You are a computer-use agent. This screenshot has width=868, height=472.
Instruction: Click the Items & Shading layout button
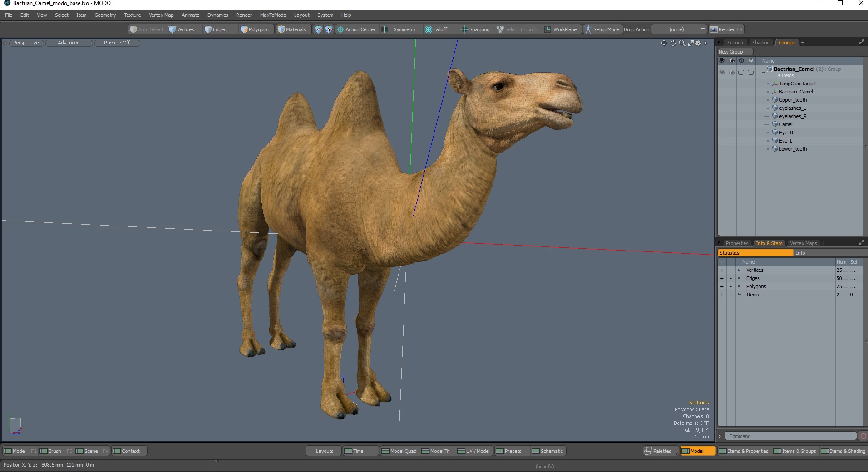click(843, 451)
